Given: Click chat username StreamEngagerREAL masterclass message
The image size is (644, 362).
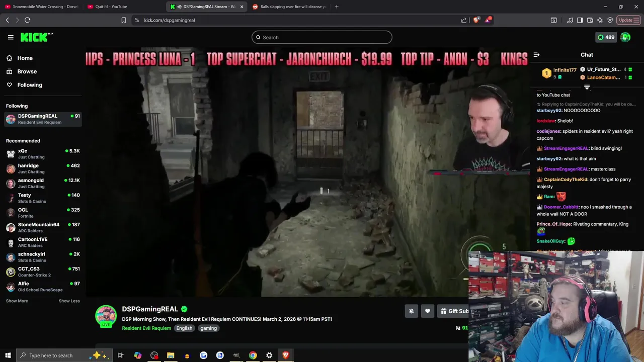Looking at the screenshot, I should point(566,169).
